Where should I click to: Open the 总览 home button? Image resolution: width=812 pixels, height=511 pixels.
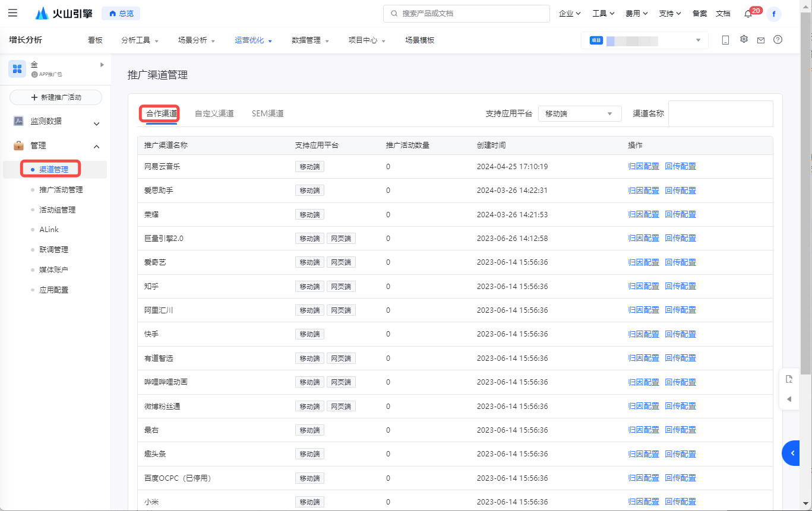coord(121,13)
